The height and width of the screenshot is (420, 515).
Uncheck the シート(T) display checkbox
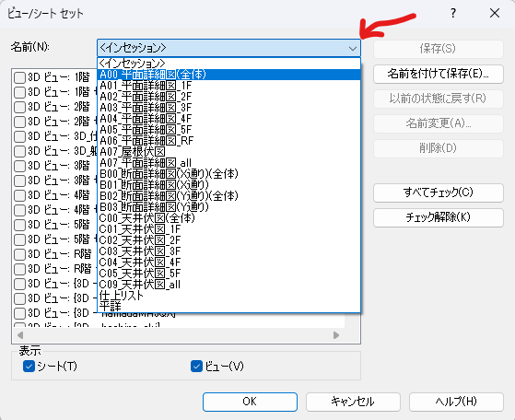29,367
